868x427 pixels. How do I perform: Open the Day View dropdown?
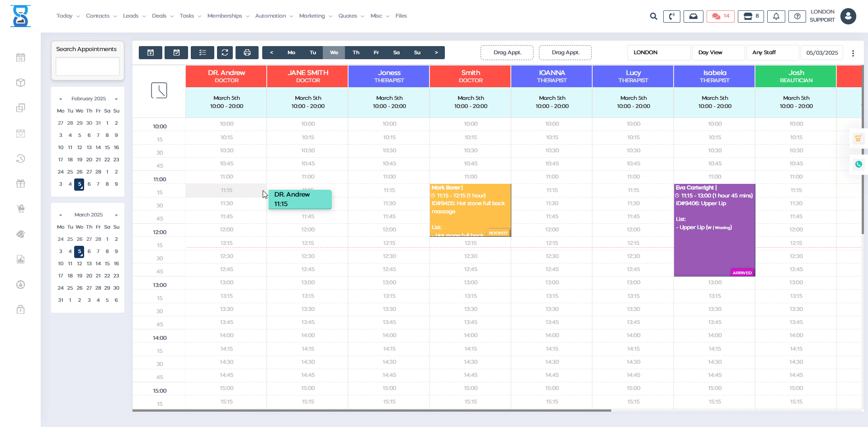coord(718,52)
